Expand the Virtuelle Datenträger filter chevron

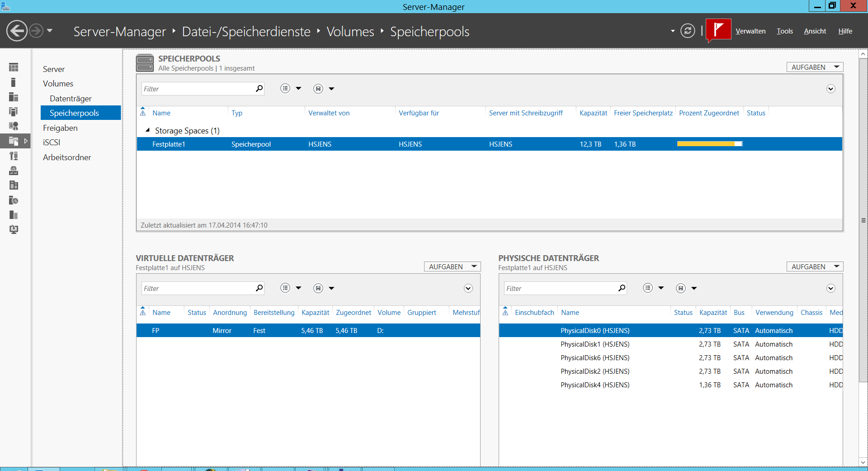(x=468, y=288)
